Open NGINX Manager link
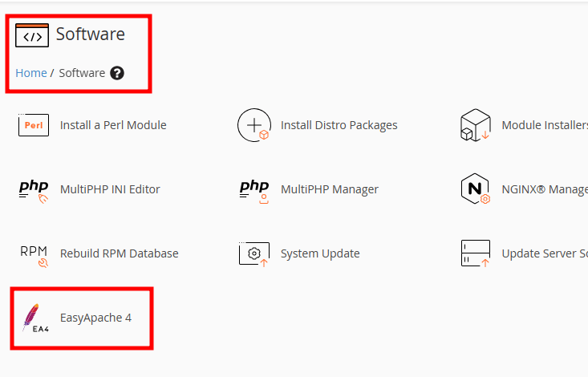This screenshot has width=588, height=377. pyautogui.click(x=545, y=189)
